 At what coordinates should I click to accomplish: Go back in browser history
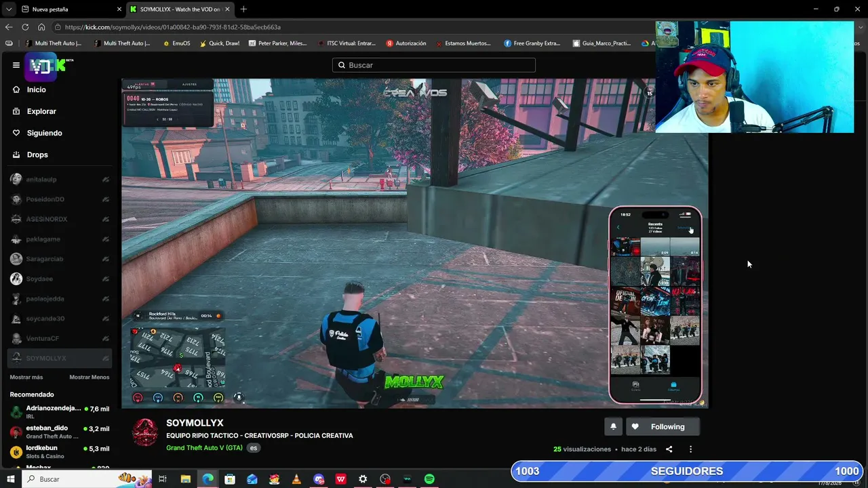tap(9, 27)
